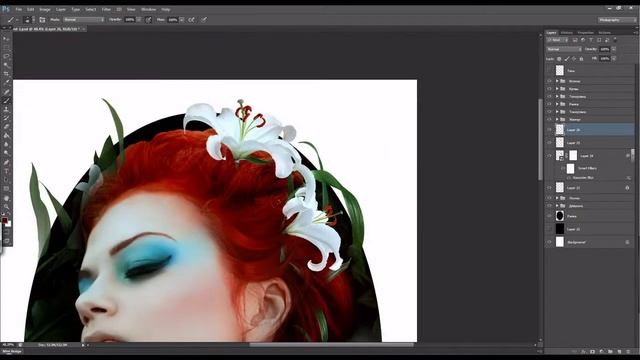Open the Photography workspace dropdown
The image size is (640, 360).
coord(618,20)
